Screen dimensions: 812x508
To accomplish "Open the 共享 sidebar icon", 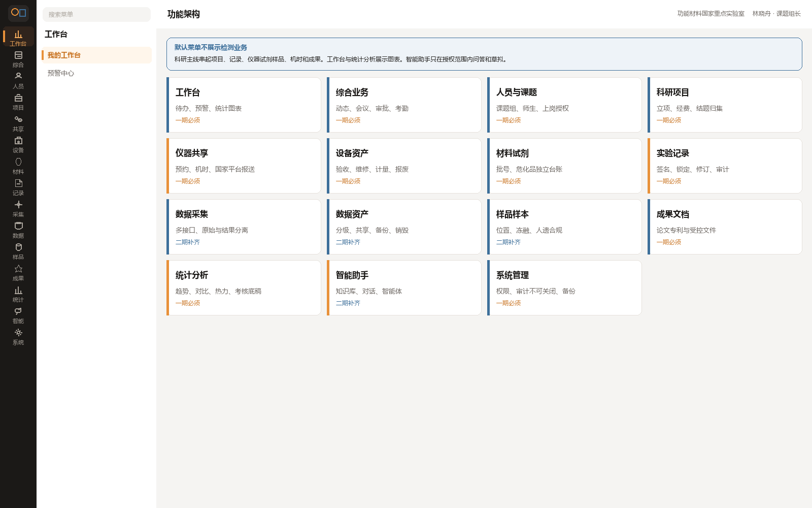I will (x=18, y=123).
